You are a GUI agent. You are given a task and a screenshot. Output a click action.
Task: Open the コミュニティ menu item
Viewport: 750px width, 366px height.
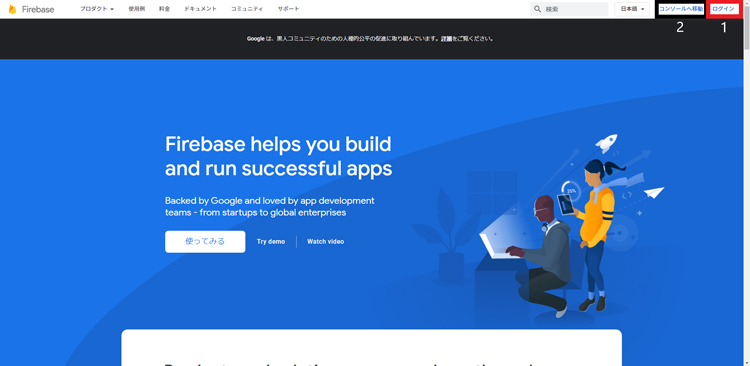(247, 9)
